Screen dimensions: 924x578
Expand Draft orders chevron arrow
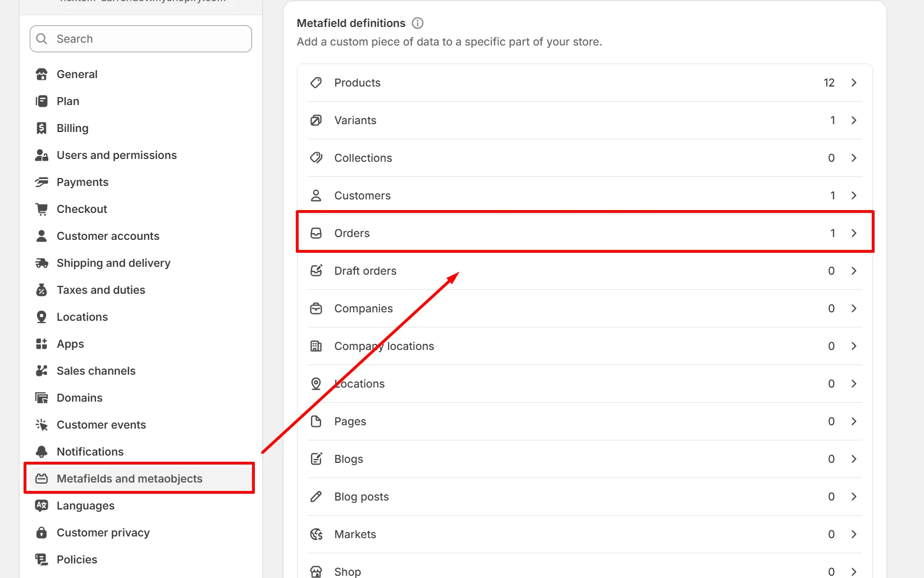click(854, 271)
